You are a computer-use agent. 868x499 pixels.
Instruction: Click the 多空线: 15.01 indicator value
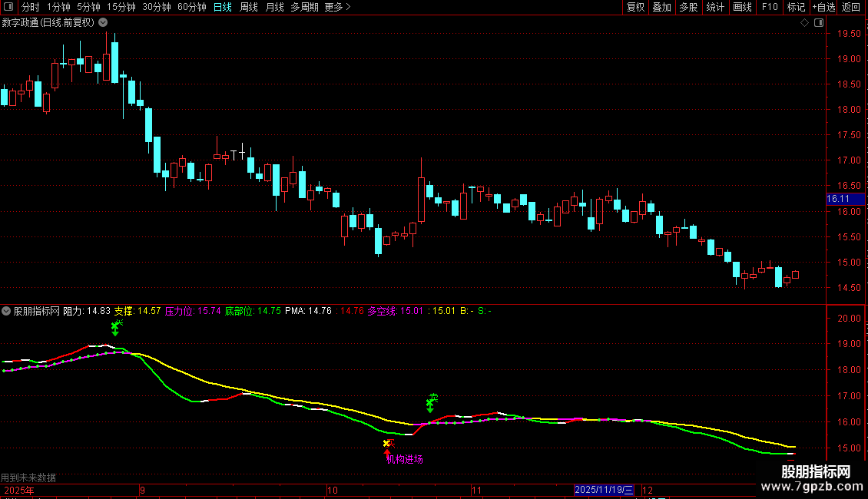click(396, 311)
